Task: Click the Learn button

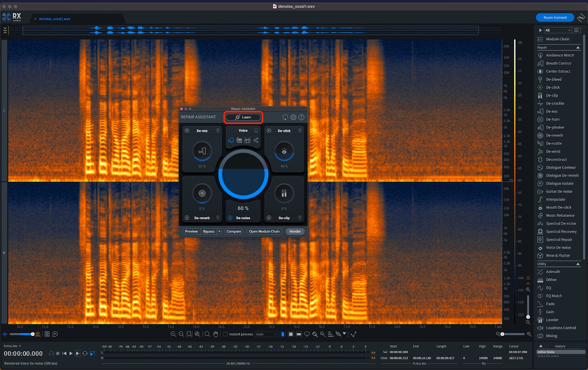Action: click(x=243, y=117)
